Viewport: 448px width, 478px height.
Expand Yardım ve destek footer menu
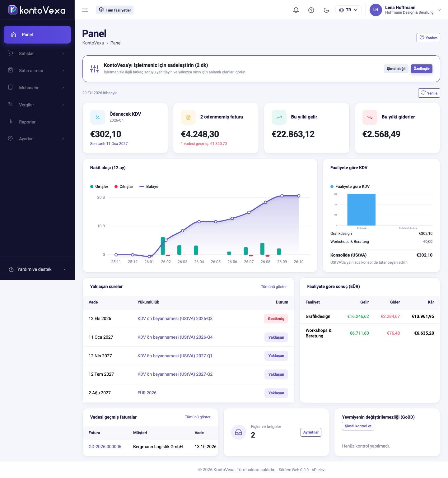37,269
